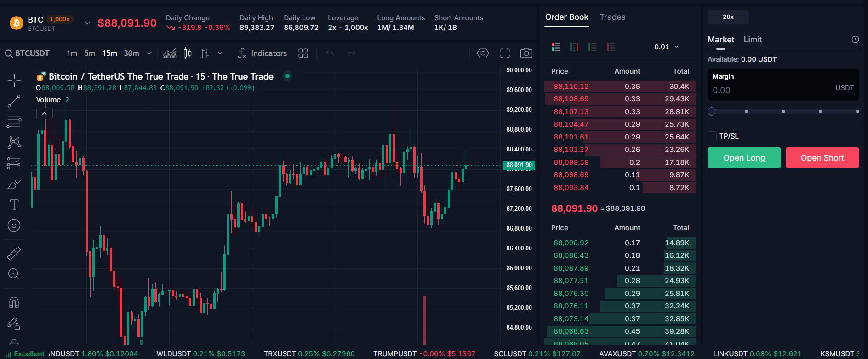Click the bid price 88,077.51 row
The width and height of the screenshot is (868, 359).
620,281
